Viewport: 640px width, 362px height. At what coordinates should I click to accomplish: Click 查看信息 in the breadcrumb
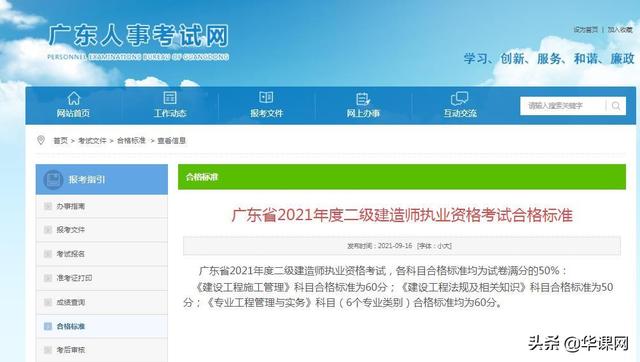pyautogui.click(x=171, y=140)
